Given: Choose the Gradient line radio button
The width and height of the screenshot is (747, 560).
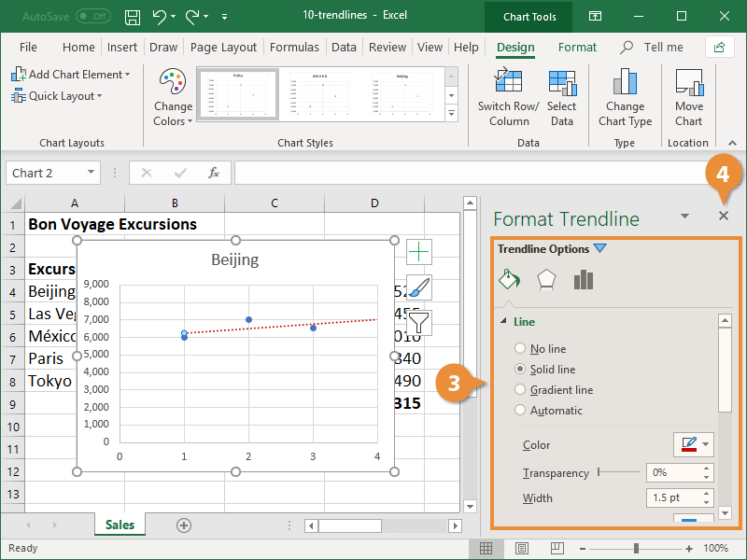Looking at the screenshot, I should click(x=520, y=390).
